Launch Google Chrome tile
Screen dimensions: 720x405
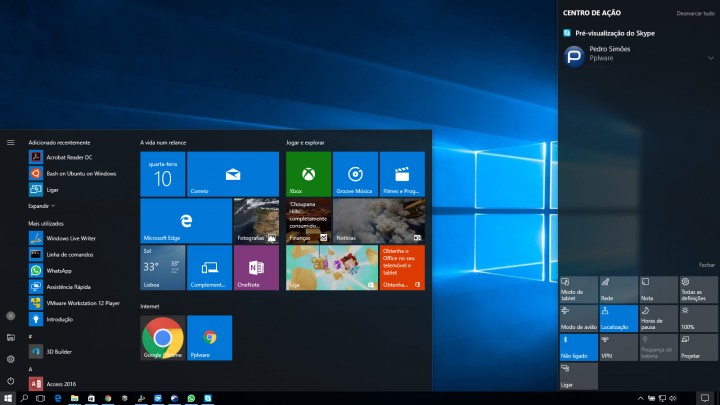pos(163,337)
